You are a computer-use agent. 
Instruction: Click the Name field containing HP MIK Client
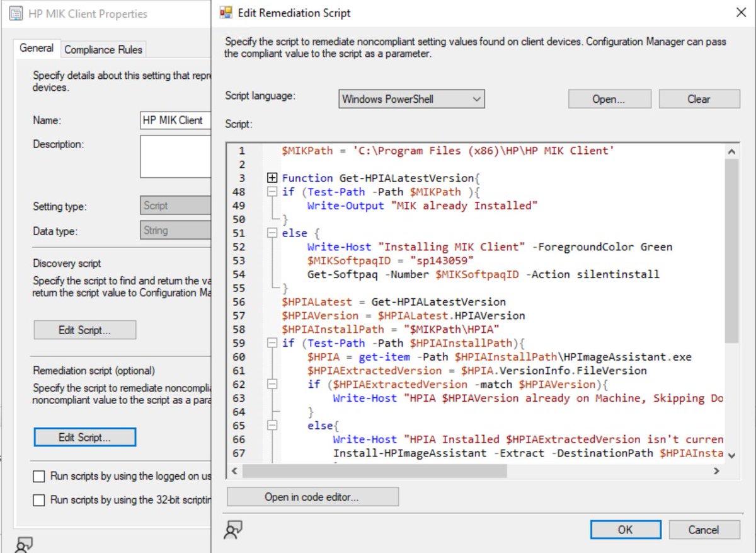(x=176, y=120)
